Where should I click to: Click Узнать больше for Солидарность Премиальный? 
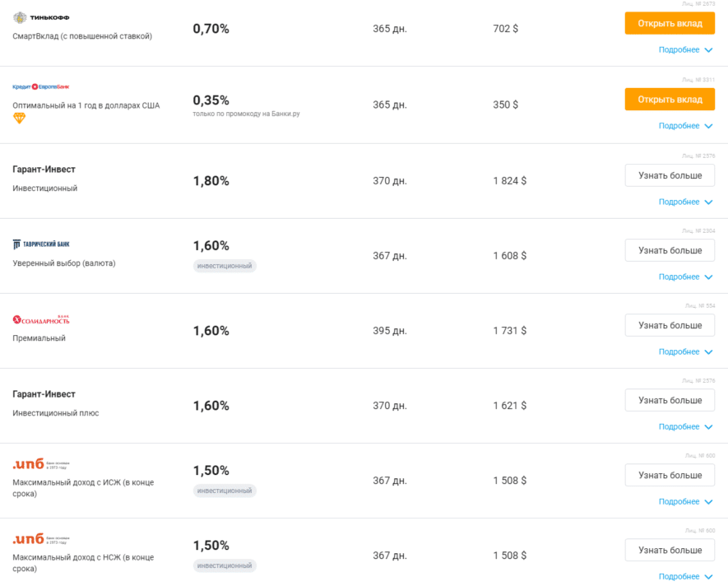670,325
